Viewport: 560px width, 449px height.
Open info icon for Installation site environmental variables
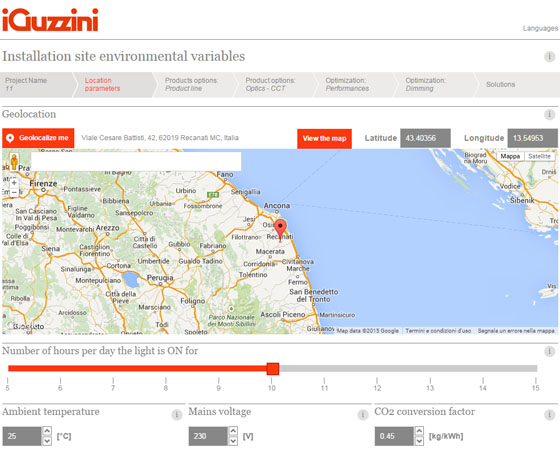pyautogui.click(x=549, y=56)
